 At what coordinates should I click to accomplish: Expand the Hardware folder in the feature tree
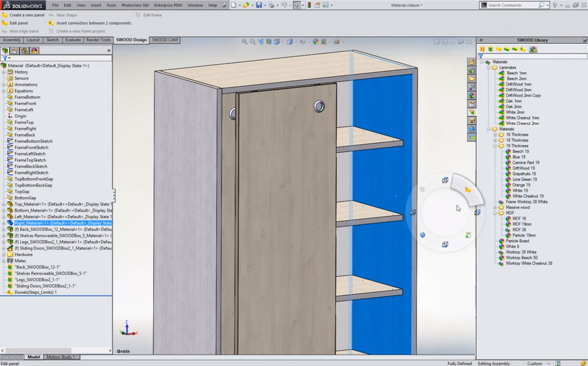(4, 254)
